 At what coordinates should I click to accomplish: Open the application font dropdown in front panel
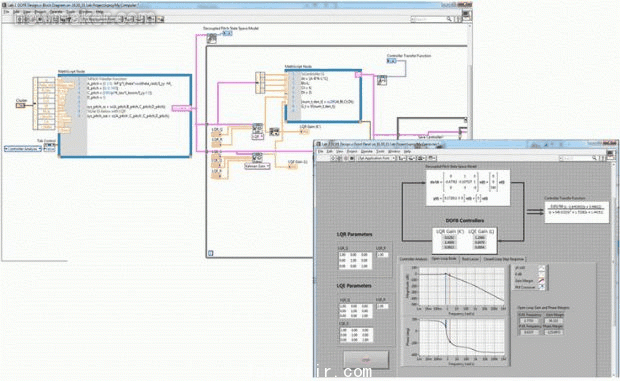coord(376,158)
